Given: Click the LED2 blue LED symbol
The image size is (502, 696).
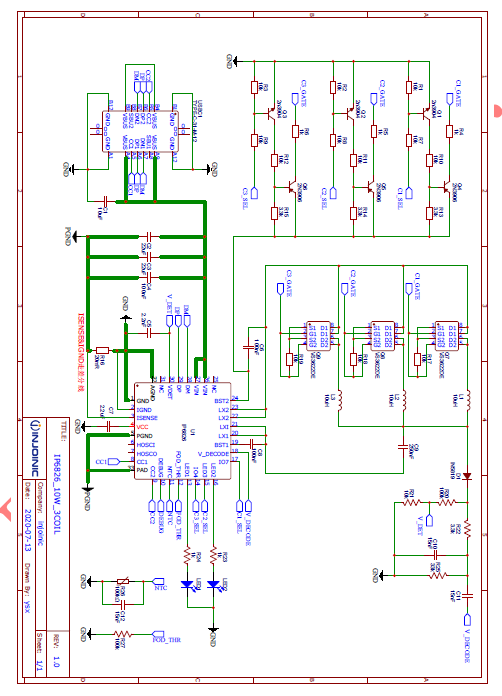Looking at the screenshot, I should pos(213,585).
